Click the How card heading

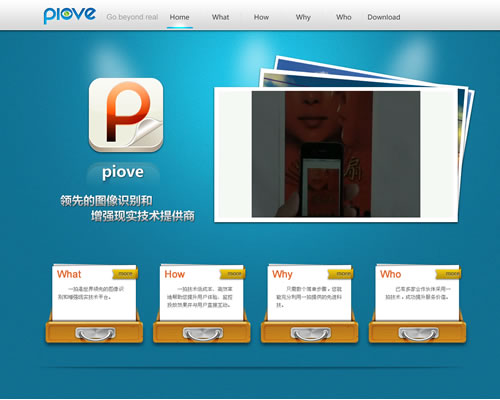pos(175,274)
